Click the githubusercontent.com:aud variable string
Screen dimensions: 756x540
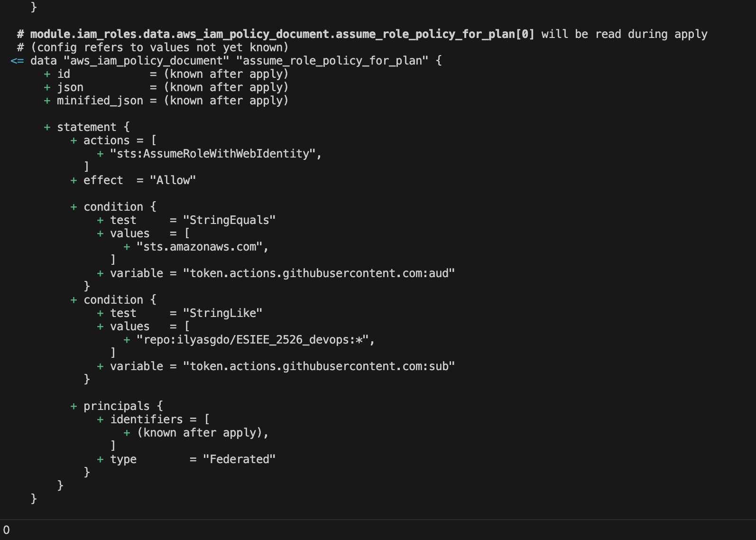point(319,273)
